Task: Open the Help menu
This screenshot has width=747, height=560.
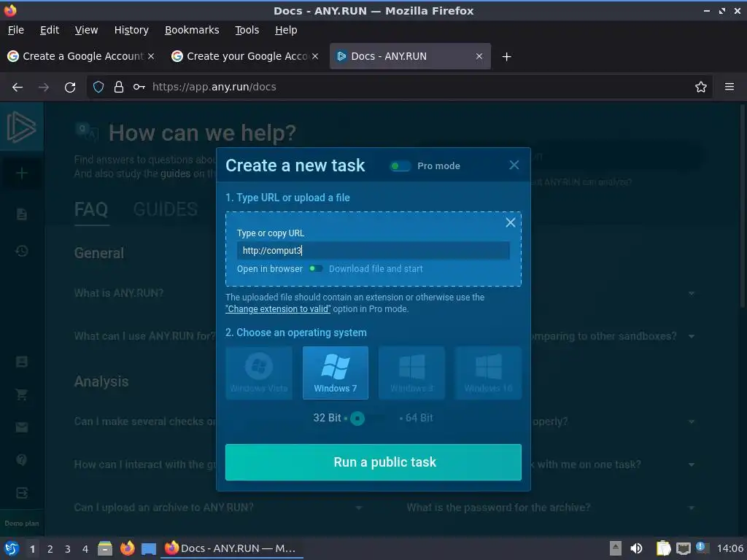Action: point(286,30)
